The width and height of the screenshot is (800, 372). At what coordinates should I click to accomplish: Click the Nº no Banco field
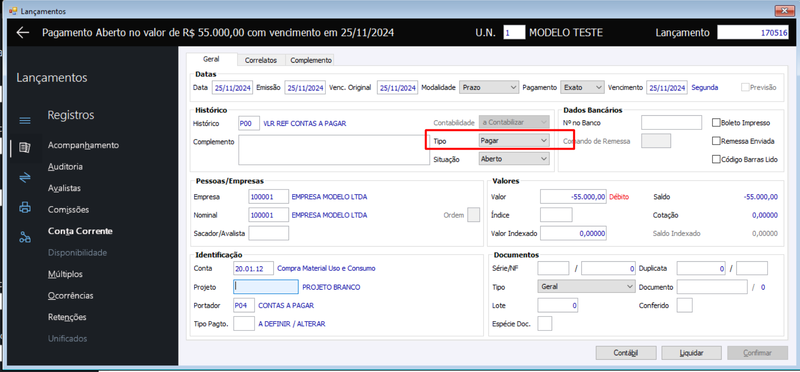pos(671,122)
